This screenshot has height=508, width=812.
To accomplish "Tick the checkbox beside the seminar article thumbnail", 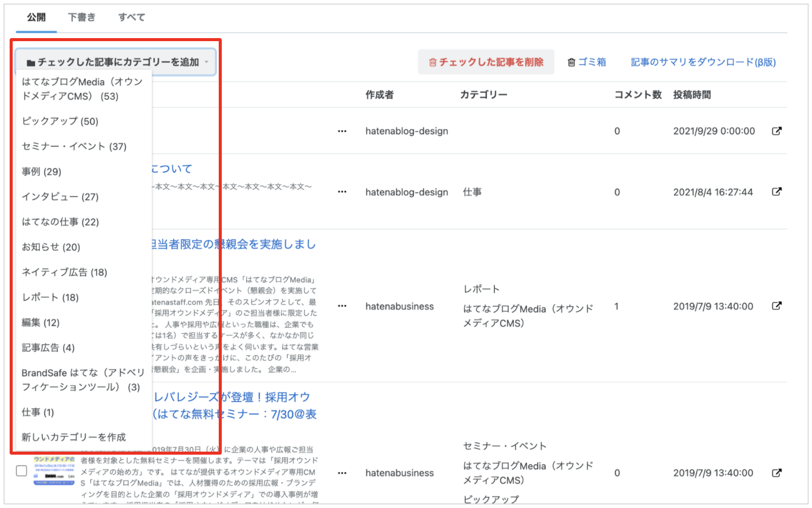I will [21, 471].
